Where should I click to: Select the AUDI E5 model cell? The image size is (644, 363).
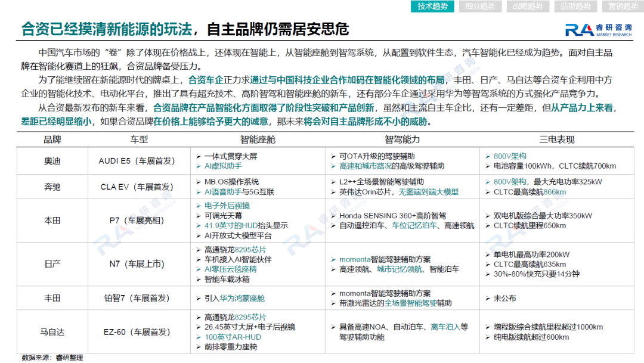tap(139, 161)
